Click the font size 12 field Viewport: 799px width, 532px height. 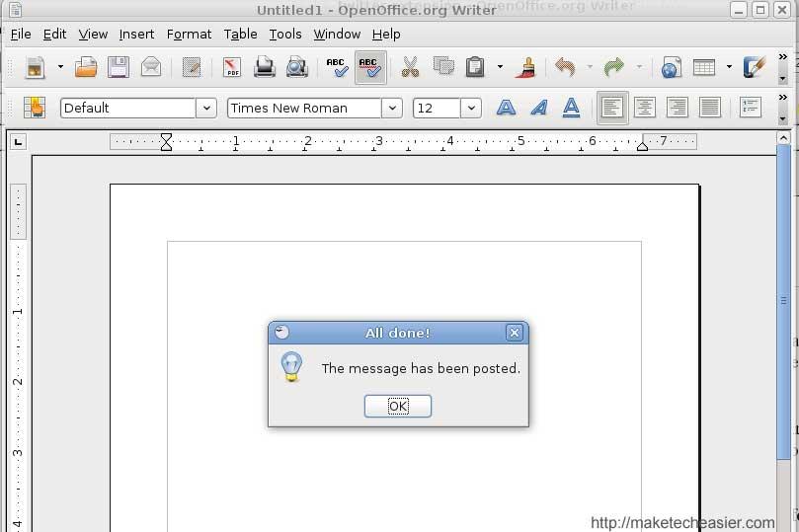click(437, 108)
